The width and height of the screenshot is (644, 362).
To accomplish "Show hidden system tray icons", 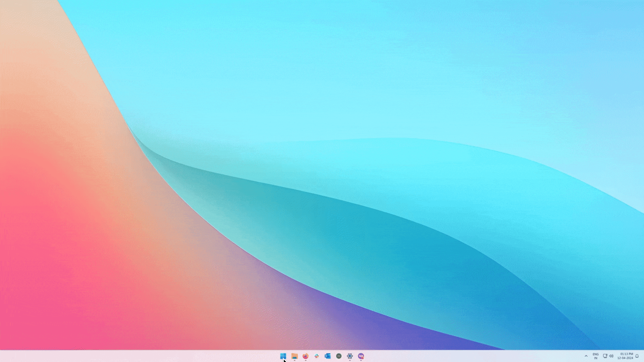I will 586,356.
